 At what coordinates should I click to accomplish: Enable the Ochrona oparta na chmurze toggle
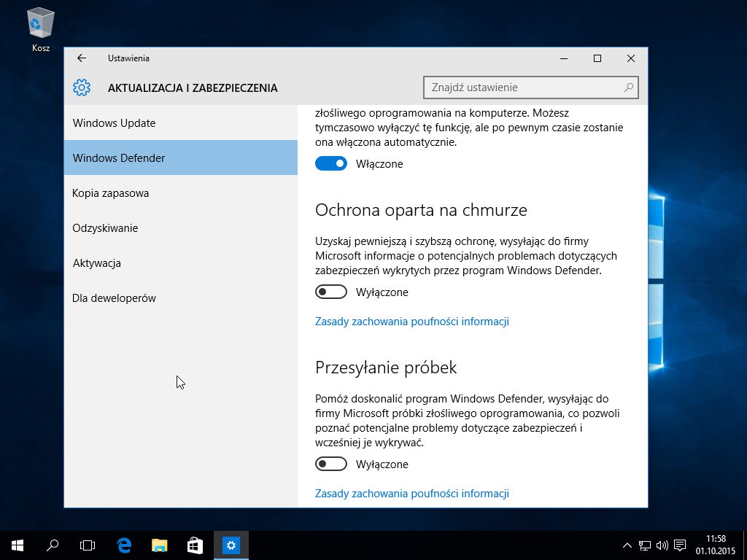tap(331, 292)
